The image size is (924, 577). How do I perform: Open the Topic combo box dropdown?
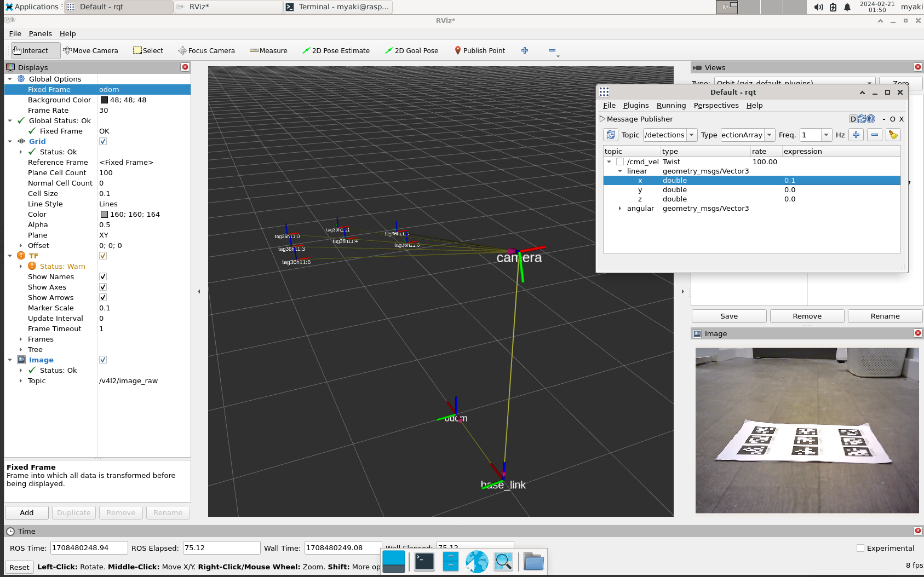pyautogui.click(x=692, y=135)
